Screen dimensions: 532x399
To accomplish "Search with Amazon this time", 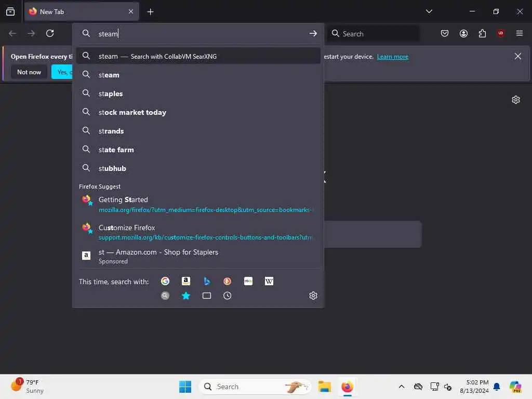I will coord(186,281).
